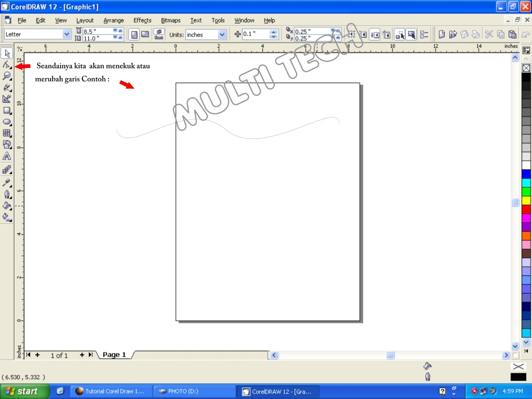Go to last page navigation button
The height and width of the screenshot is (399, 532).
pyautogui.click(x=90, y=355)
